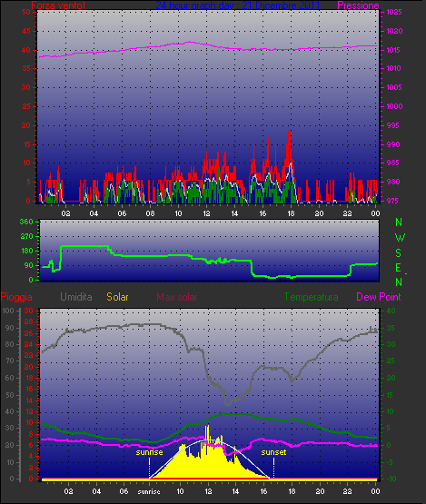The width and height of the screenshot is (426, 504).
Task: Click the 100 value on humidity axis
Action: coord(7,311)
